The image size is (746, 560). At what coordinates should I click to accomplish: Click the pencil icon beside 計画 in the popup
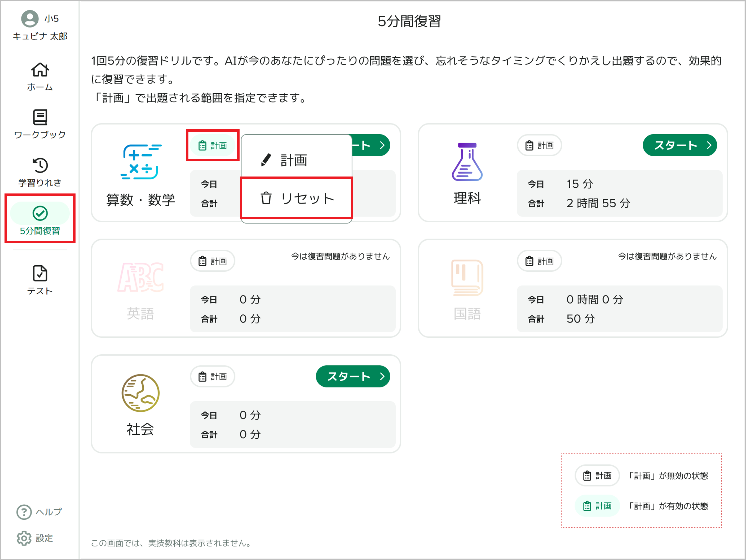tap(266, 160)
